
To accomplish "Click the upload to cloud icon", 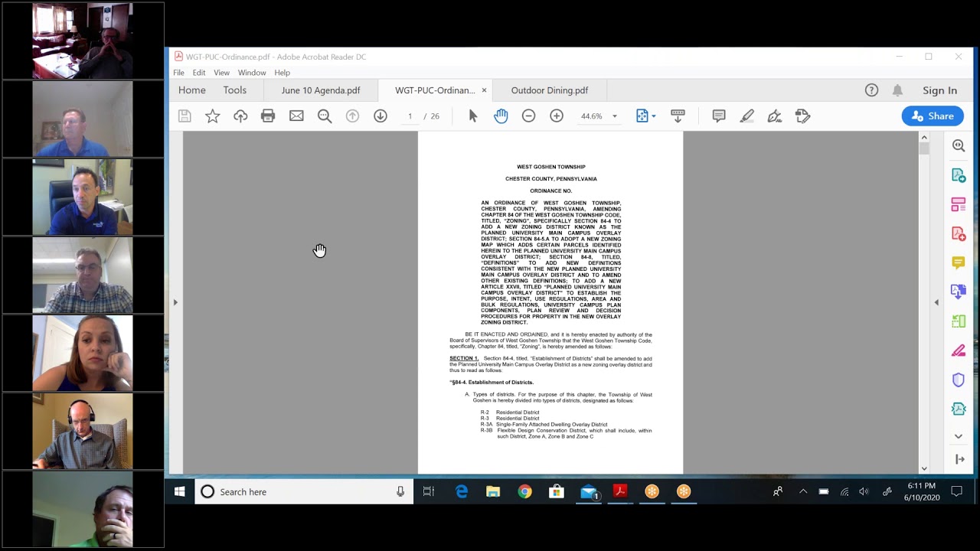I will click(240, 116).
